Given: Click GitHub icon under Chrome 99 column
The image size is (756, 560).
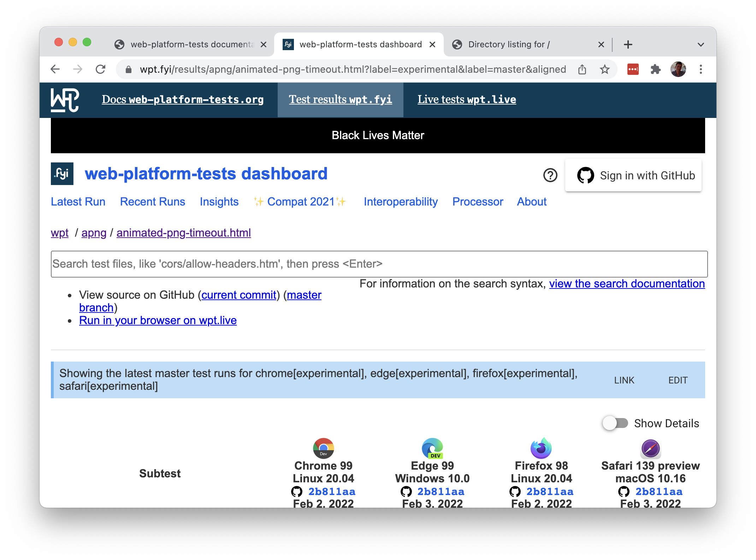Looking at the screenshot, I should click(297, 492).
